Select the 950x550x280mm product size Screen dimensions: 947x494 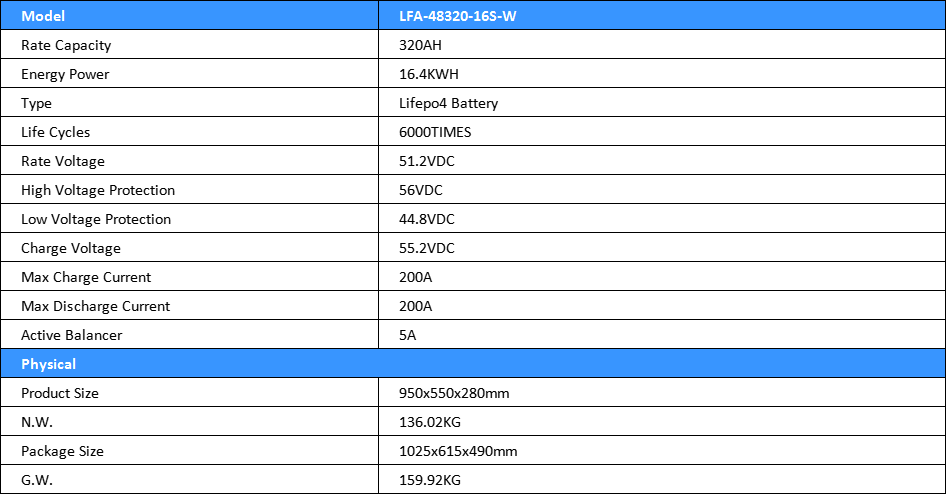[454, 393]
